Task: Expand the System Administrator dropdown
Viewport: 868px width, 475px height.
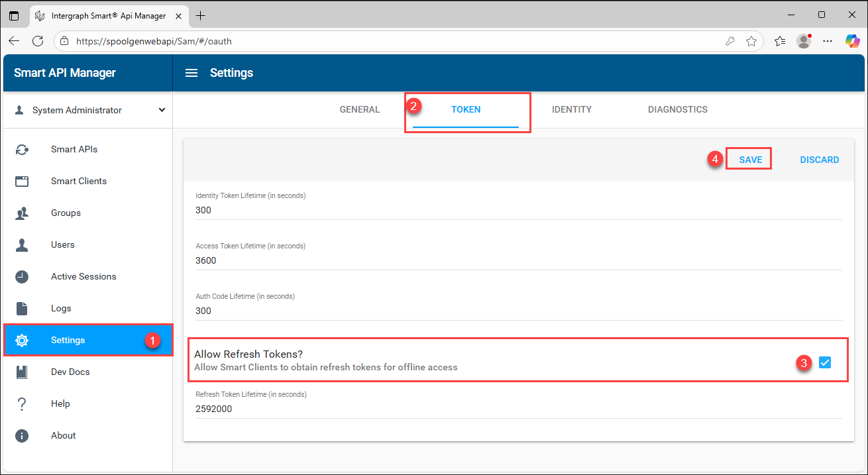Action: coord(162,111)
